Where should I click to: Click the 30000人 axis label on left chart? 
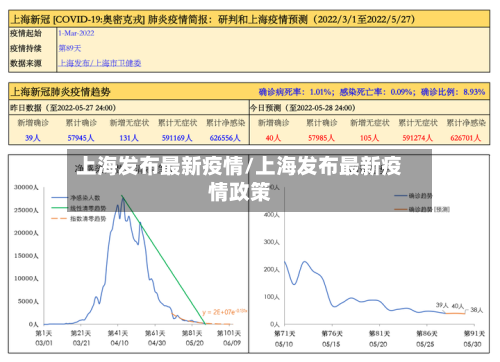pos(26,187)
